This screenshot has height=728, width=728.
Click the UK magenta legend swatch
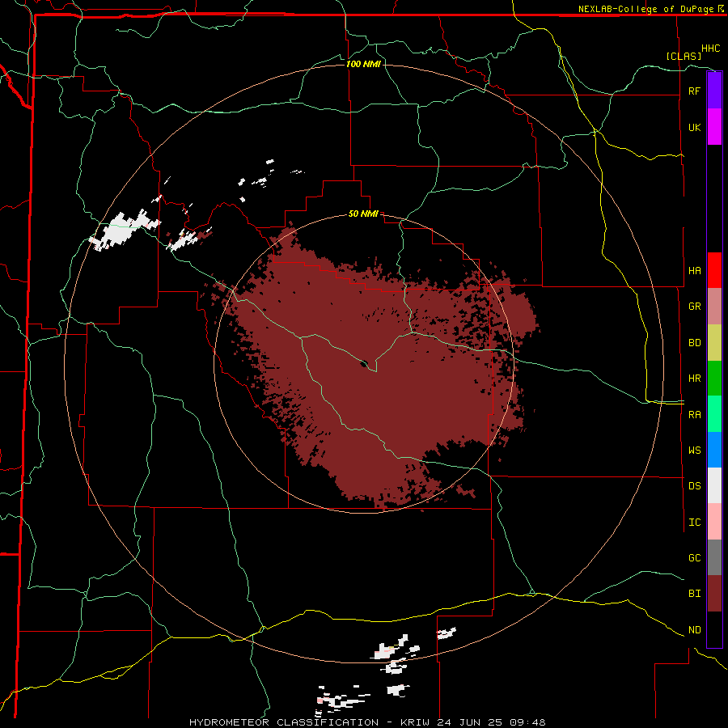point(714,127)
